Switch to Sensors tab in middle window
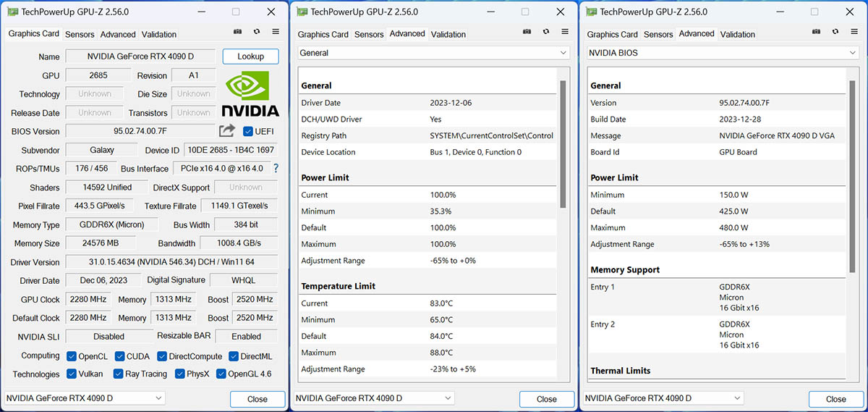868x412 pixels. tap(369, 34)
